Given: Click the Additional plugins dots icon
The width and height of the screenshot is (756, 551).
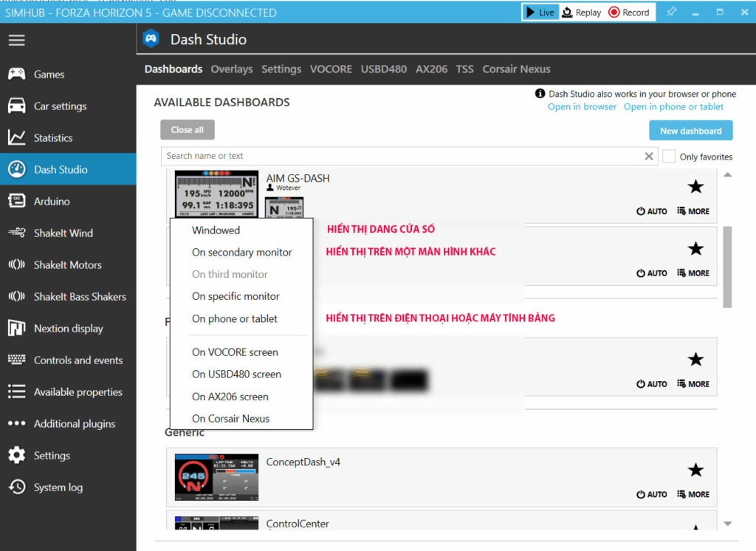Looking at the screenshot, I should [17, 424].
